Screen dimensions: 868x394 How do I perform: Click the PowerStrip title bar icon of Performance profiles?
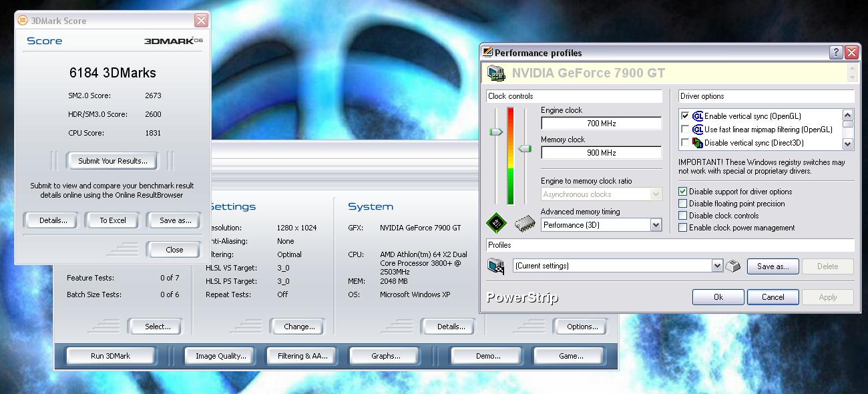coord(487,52)
